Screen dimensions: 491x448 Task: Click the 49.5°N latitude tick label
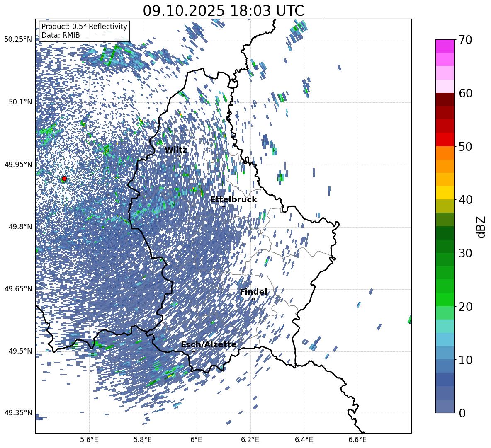pos(20,351)
